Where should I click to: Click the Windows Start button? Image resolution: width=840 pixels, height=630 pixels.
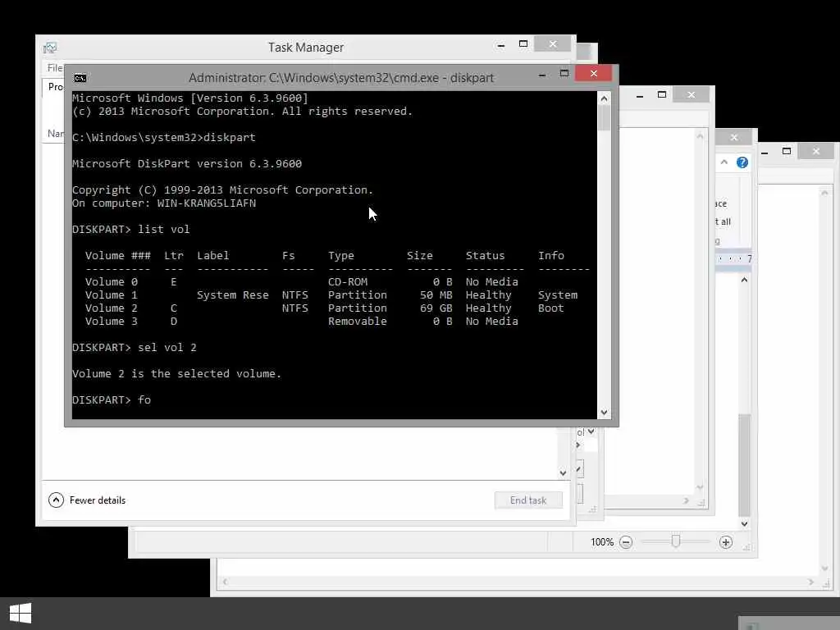coord(21,613)
